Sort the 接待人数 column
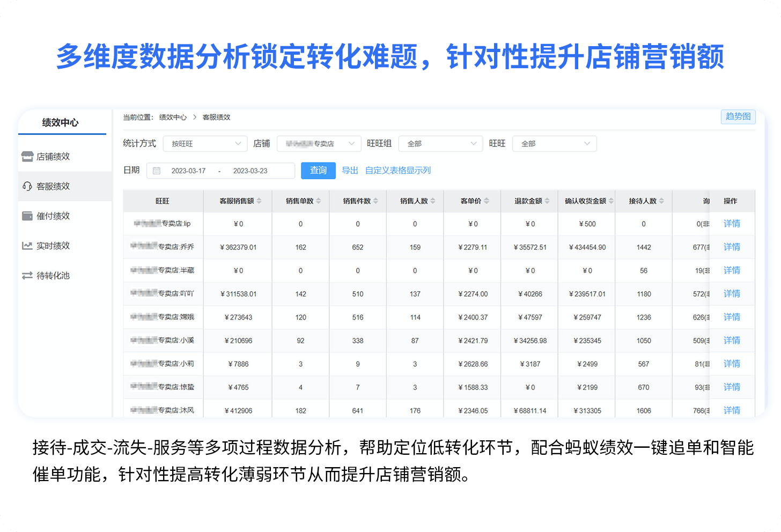 pyautogui.click(x=661, y=201)
